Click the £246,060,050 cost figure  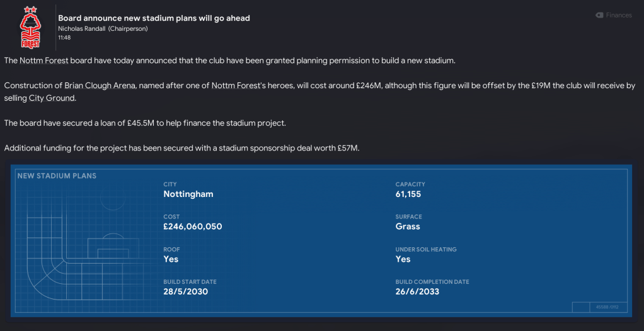192,227
